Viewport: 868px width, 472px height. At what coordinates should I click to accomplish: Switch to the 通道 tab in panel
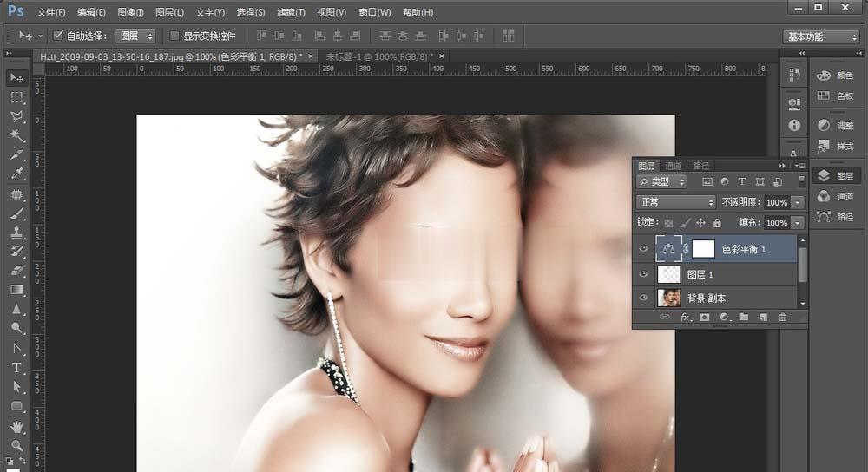pos(674,166)
